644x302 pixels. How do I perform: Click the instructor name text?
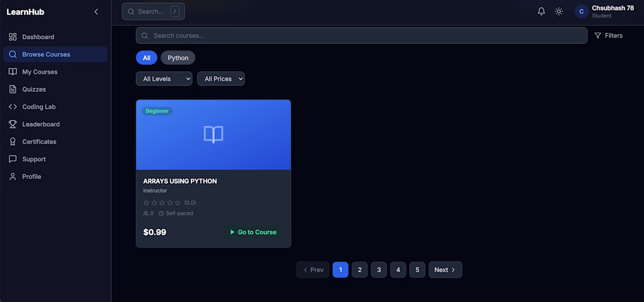coord(155,191)
